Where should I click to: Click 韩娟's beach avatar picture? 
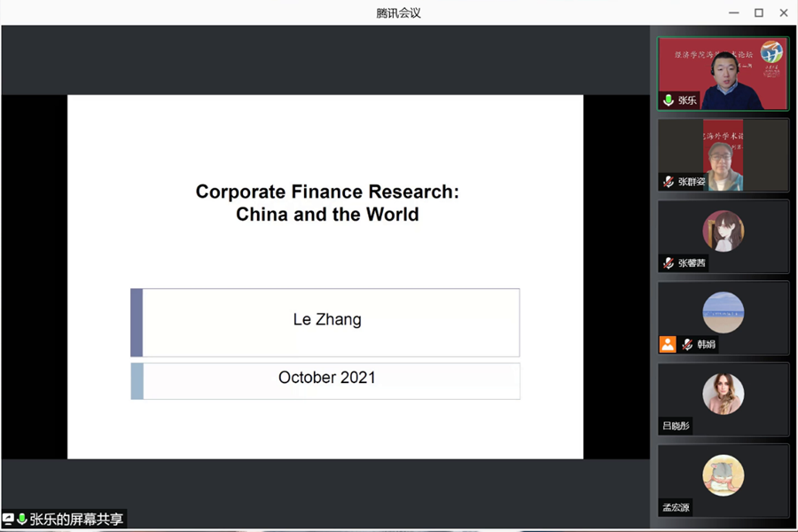click(x=723, y=312)
